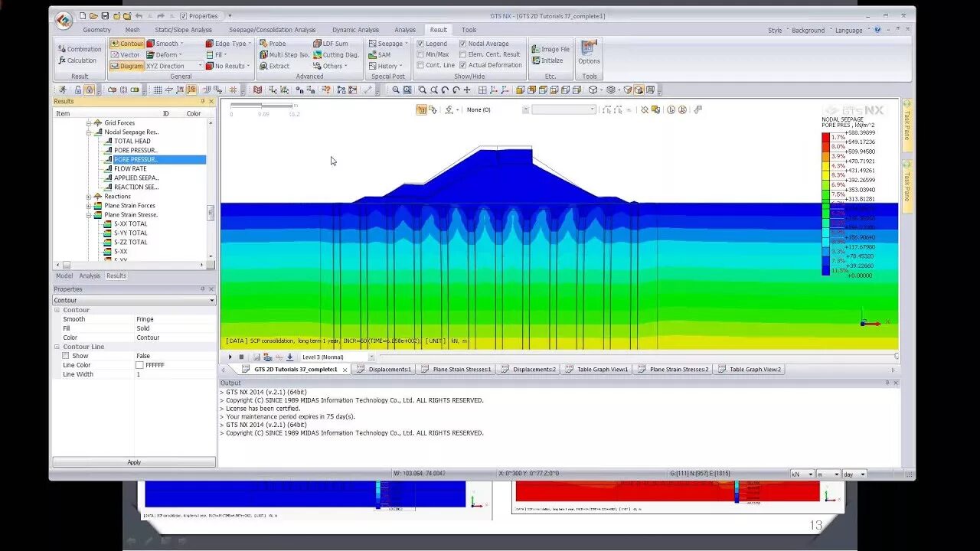The height and width of the screenshot is (551, 980).
Task: Toggle the Cont. Line checkbox
Action: pos(420,65)
